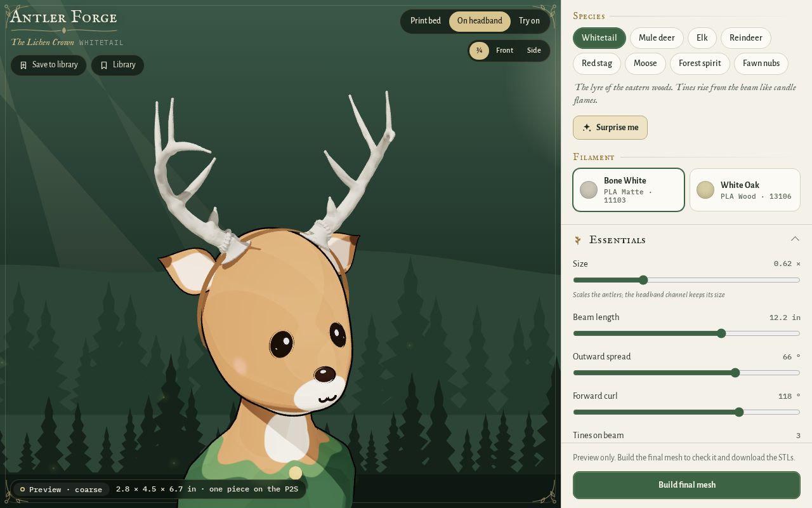Open the Library button
The height and width of the screenshot is (508, 812).
point(117,65)
